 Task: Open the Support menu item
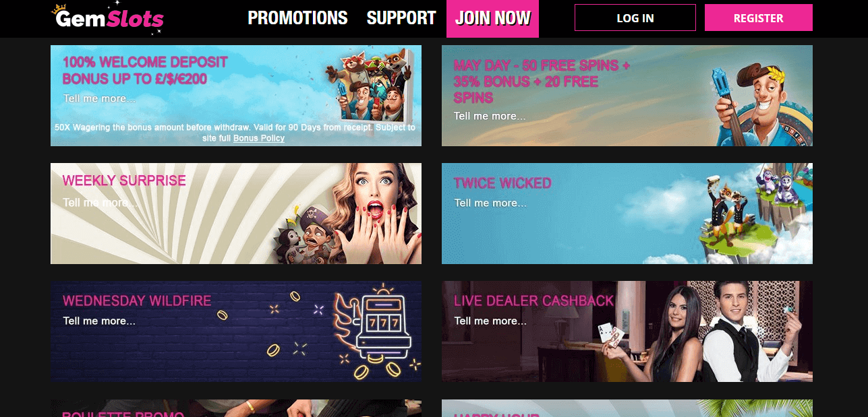click(401, 18)
